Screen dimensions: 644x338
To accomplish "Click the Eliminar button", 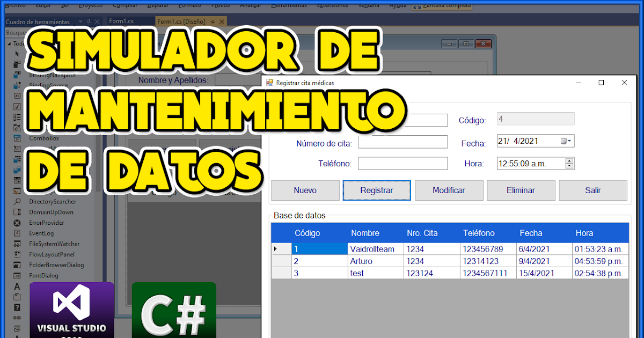I will 520,190.
